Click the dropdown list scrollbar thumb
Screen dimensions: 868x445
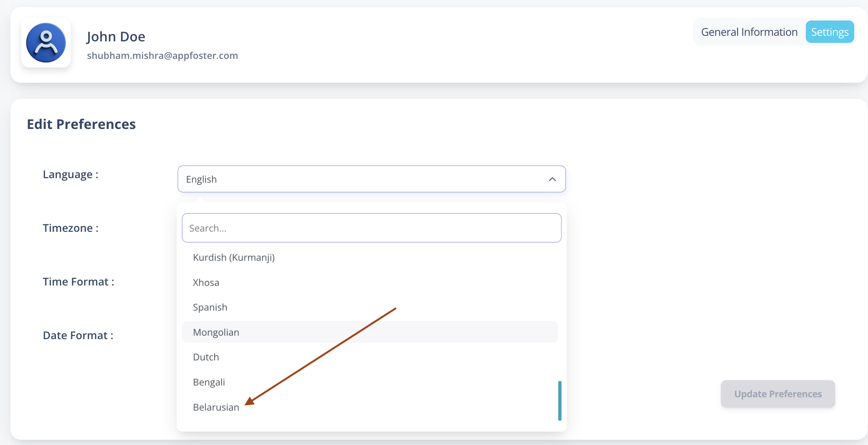pos(560,401)
